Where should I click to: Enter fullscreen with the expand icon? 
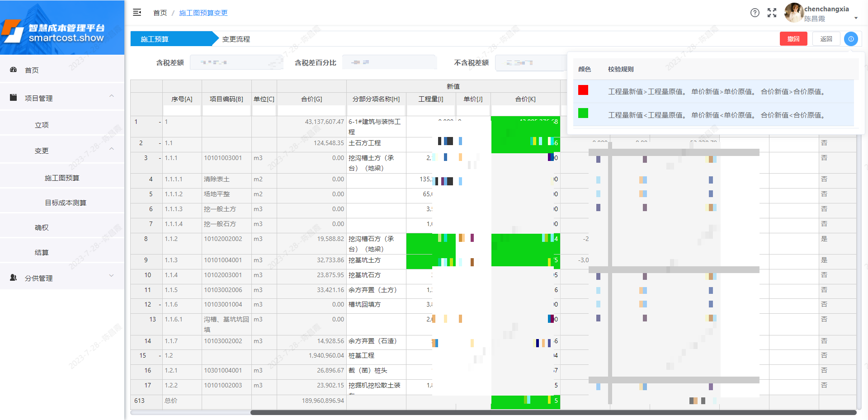(772, 13)
